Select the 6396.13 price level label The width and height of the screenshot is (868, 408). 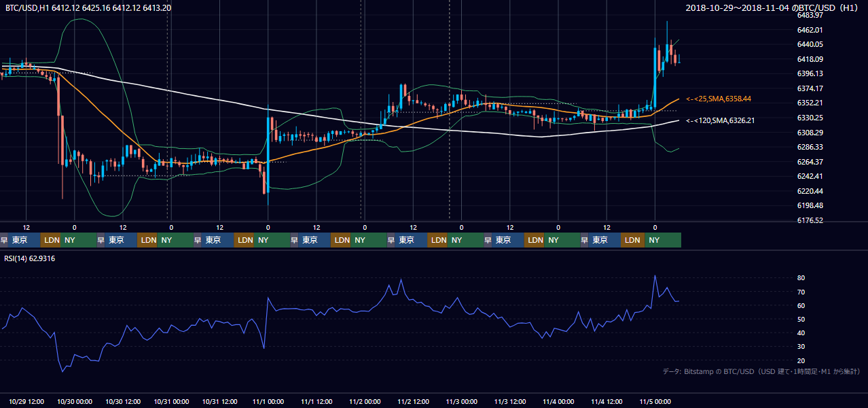coord(810,73)
